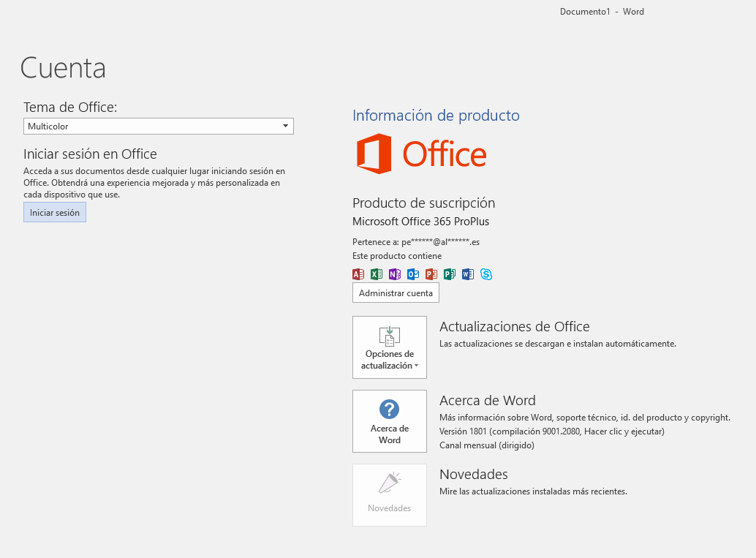
Task: Click the Información de producto heading
Action: pos(436,116)
